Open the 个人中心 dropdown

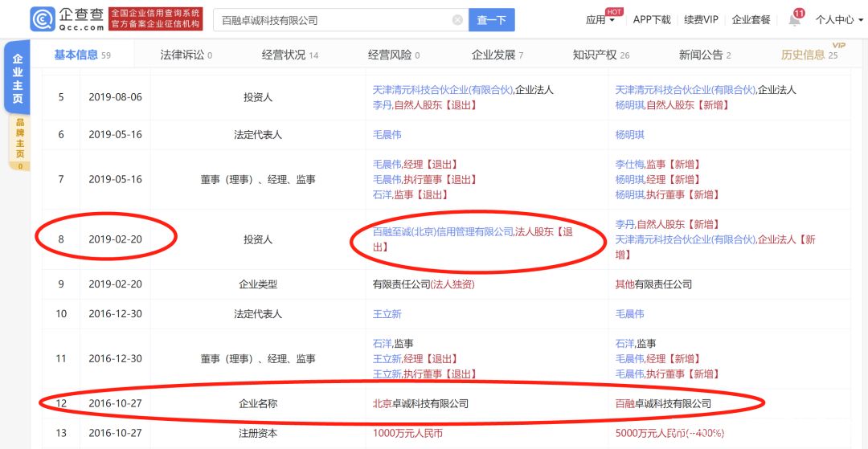point(838,20)
